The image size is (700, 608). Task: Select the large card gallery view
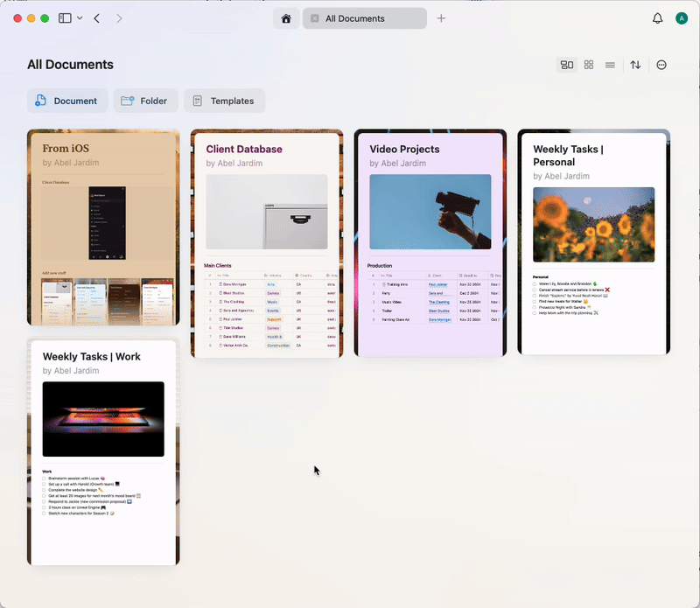pos(566,64)
